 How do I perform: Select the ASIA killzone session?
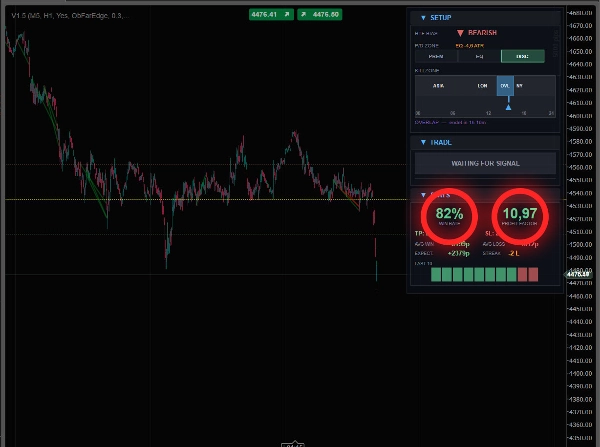click(439, 86)
